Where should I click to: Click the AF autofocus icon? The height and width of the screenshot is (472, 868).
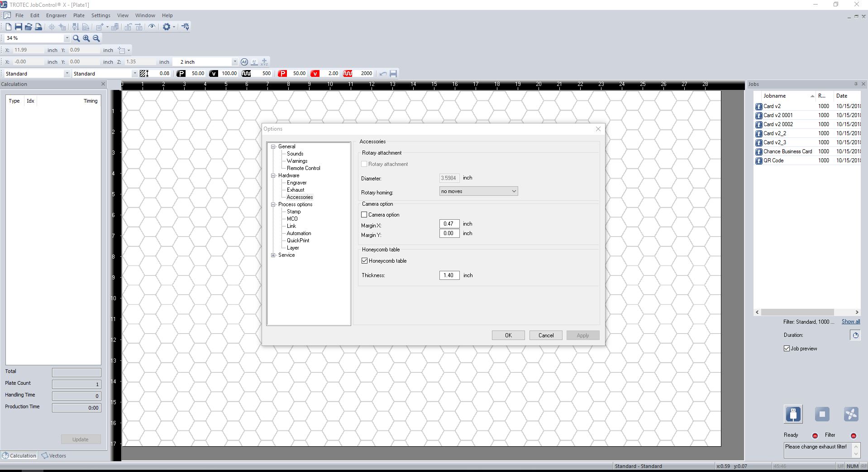click(244, 62)
